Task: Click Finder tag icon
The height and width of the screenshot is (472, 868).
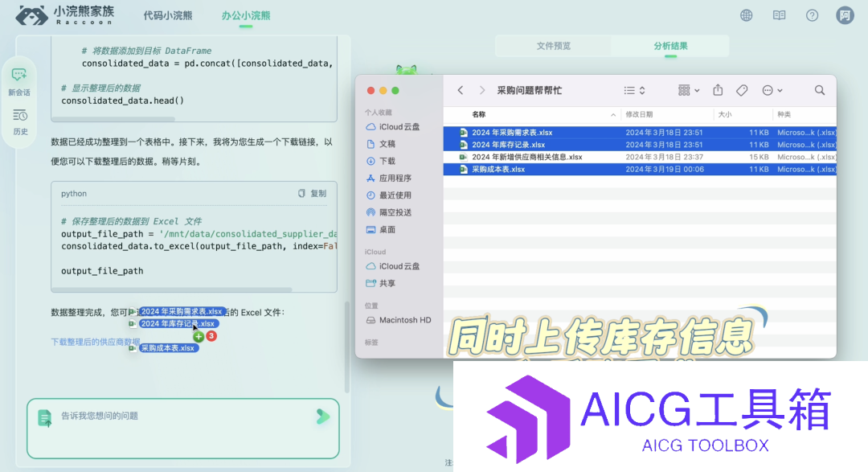Action: point(742,90)
